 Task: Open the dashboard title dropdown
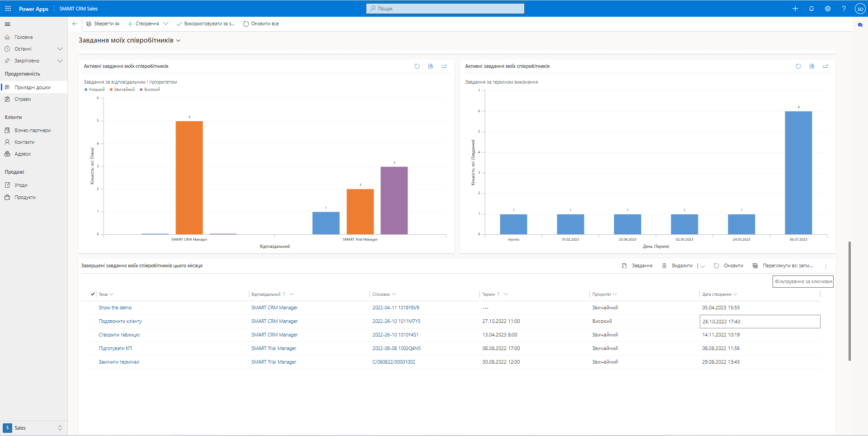pos(179,41)
